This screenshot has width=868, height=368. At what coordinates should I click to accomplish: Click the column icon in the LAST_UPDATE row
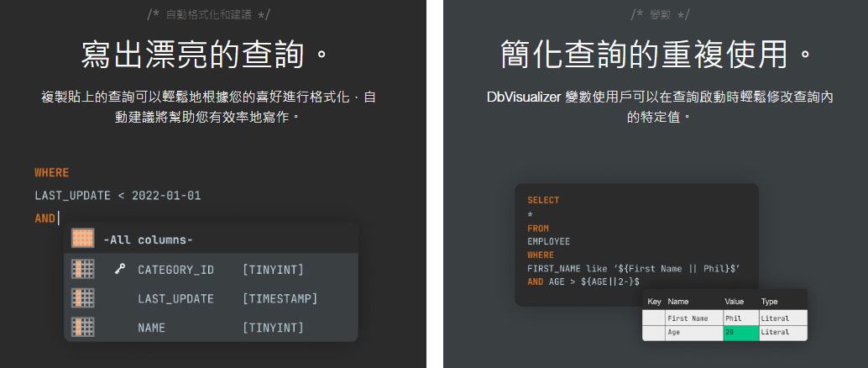pyautogui.click(x=82, y=298)
